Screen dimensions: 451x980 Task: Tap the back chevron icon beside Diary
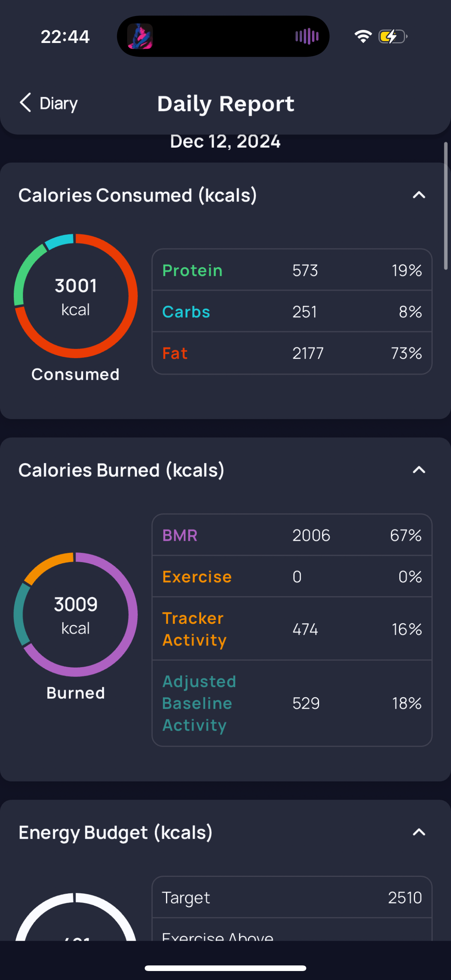pos(25,103)
